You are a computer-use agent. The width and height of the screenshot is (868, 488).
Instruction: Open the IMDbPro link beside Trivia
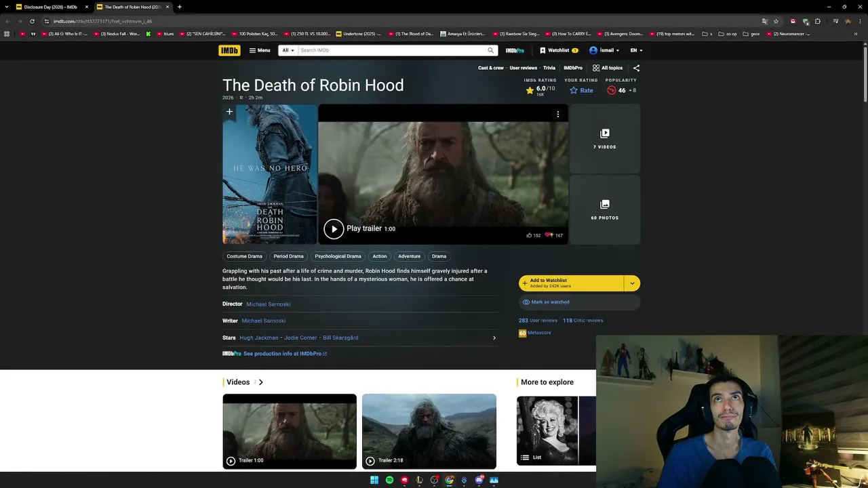tap(573, 68)
